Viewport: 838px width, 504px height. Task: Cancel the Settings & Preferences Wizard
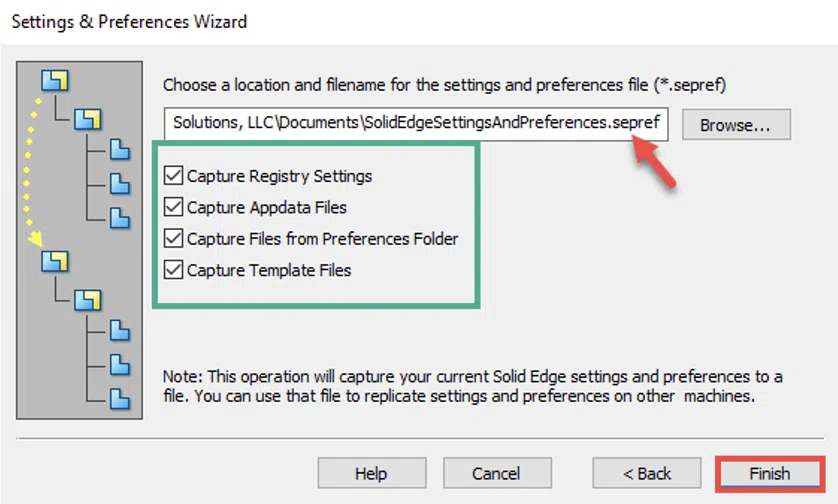tap(497, 473)
